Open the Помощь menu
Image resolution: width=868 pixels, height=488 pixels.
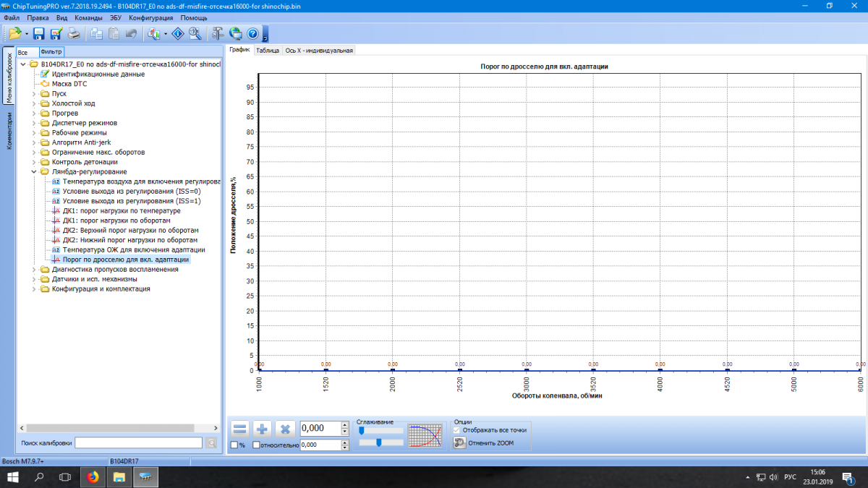tap(194, 17)
